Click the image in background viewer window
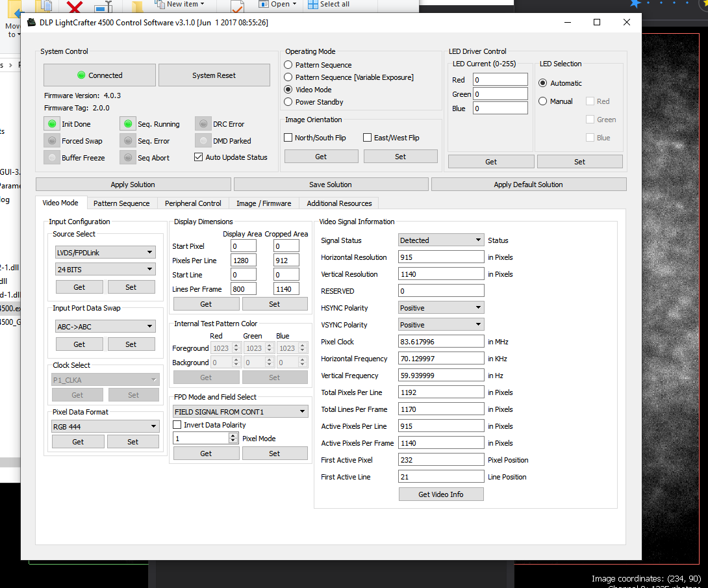 coord(670,298)
